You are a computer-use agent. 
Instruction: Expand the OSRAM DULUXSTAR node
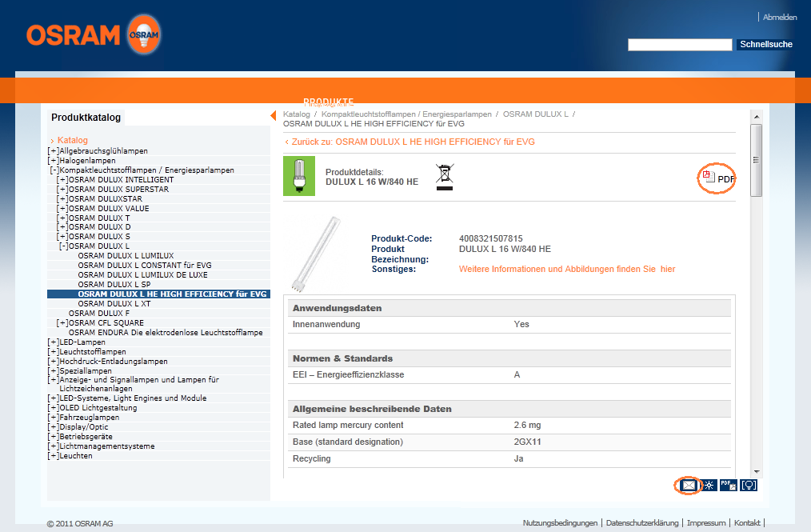click(62, 198)
